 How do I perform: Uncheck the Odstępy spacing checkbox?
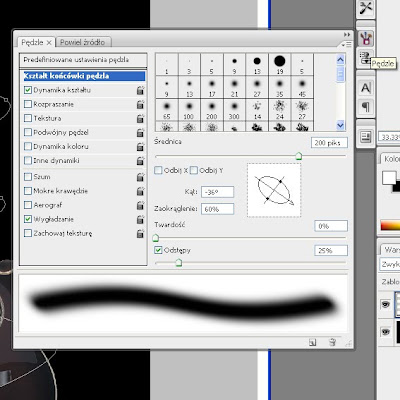tap(158, 250)
